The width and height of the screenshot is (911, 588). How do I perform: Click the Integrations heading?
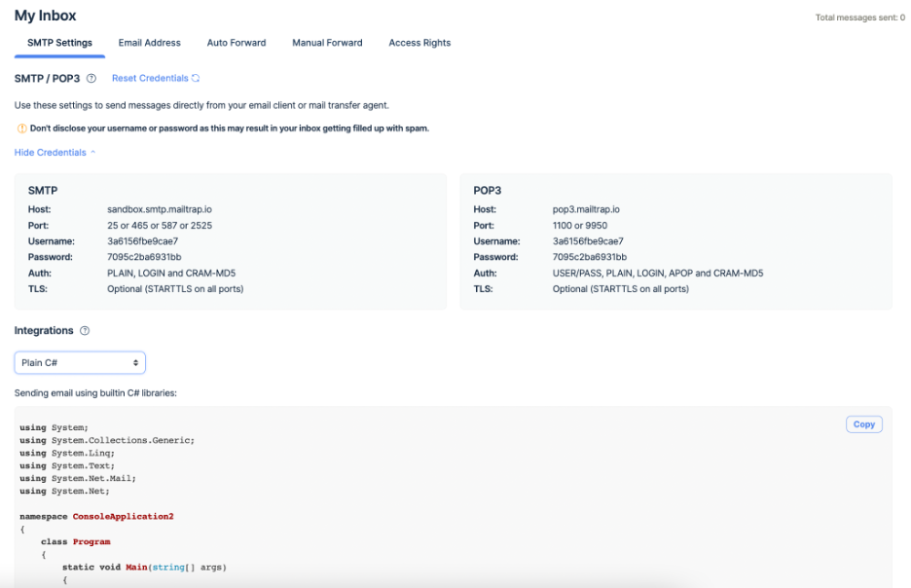pyautogui.click(x=44, y=331)
